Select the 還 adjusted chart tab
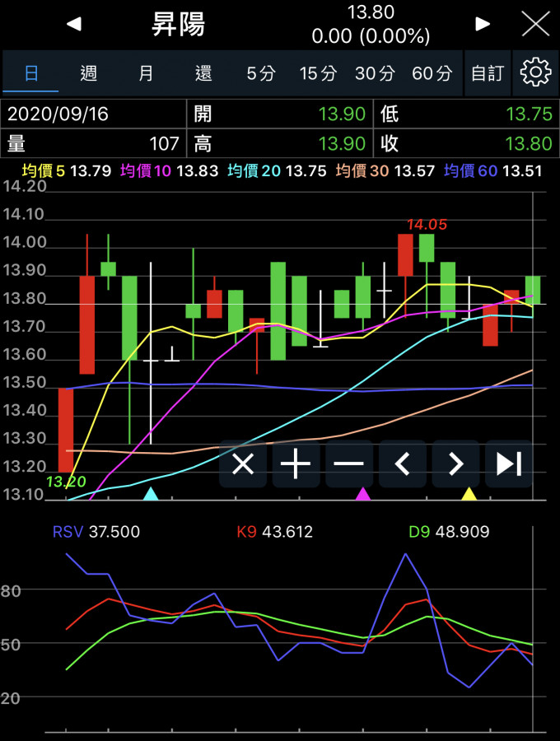560x741 pixels. pyautogui.click(x=203, y=73)
